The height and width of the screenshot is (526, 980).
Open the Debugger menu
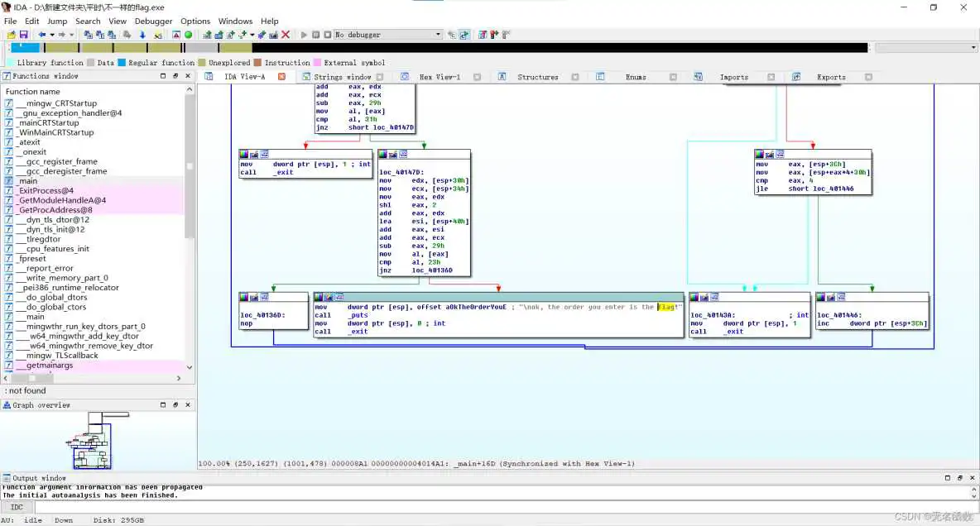(153, 21)
